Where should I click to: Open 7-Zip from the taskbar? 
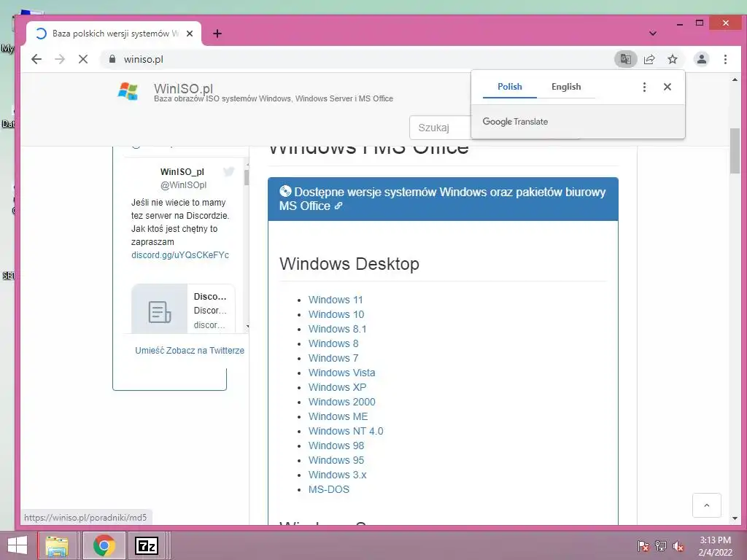tap(146, 545)
